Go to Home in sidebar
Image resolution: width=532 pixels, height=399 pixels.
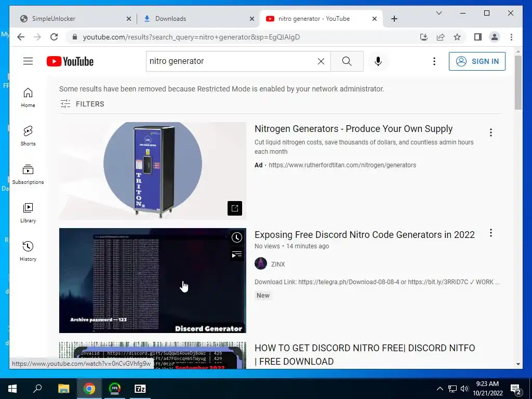[28, 98]
